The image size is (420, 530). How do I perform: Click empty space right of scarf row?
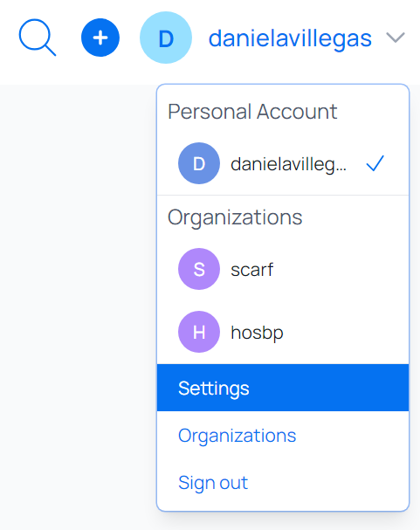point(341,269)
